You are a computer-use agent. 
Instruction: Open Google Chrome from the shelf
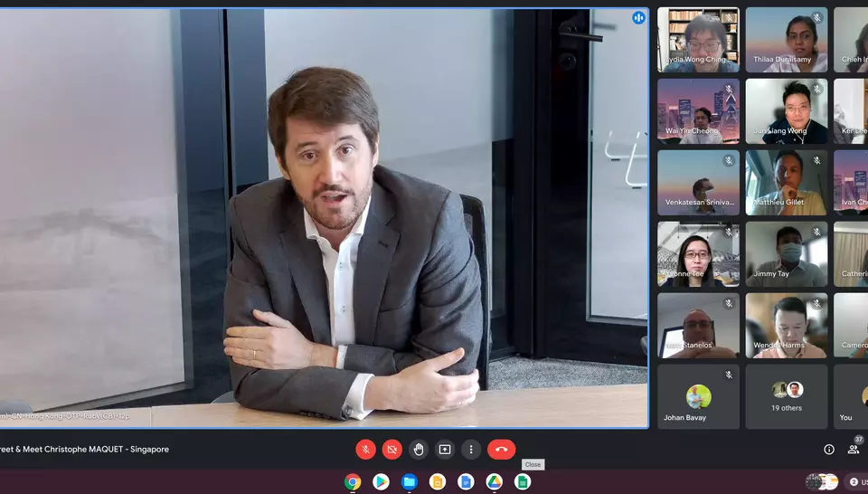353,481
